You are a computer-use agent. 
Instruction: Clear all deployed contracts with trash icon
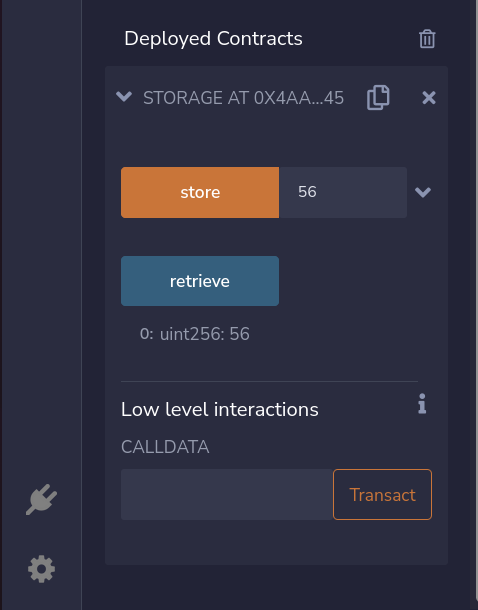pos(427,39)
